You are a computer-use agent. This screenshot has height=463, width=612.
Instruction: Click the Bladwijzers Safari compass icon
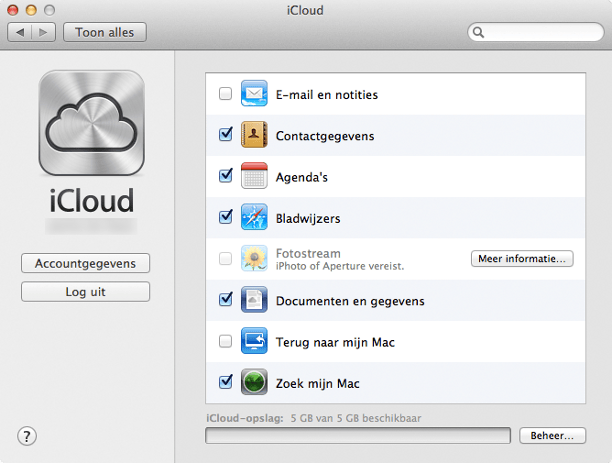(x=254, y=217)
